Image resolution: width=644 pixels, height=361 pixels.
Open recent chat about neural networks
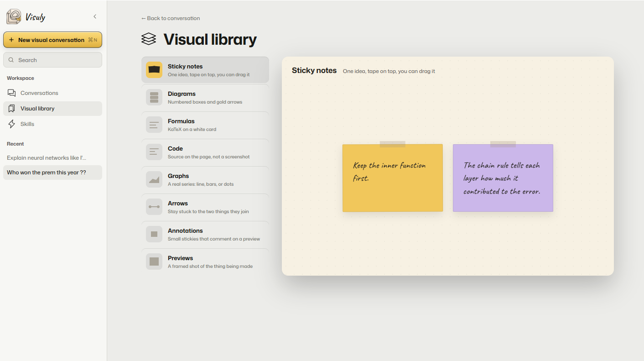point(52,158)
